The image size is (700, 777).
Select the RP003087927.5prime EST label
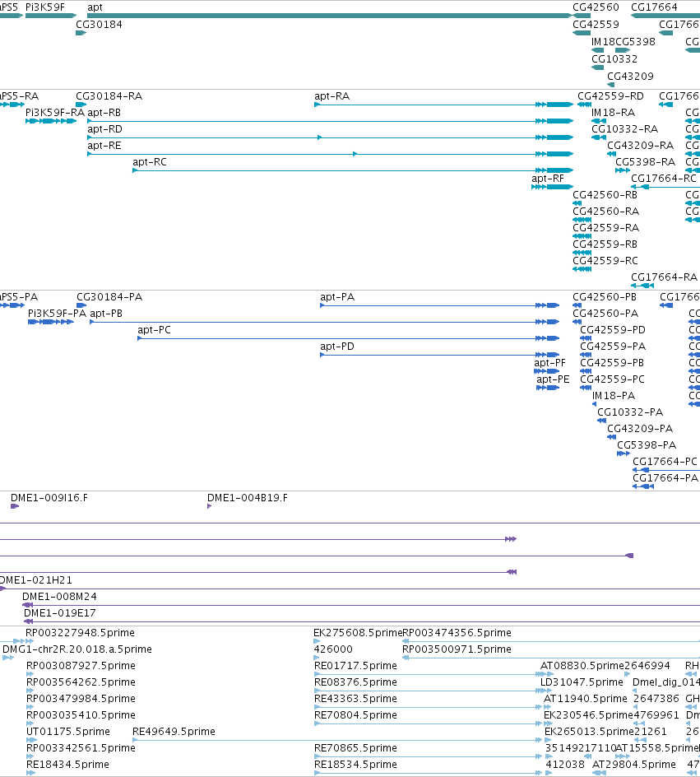pyautogui.click(x=81, y=666)
